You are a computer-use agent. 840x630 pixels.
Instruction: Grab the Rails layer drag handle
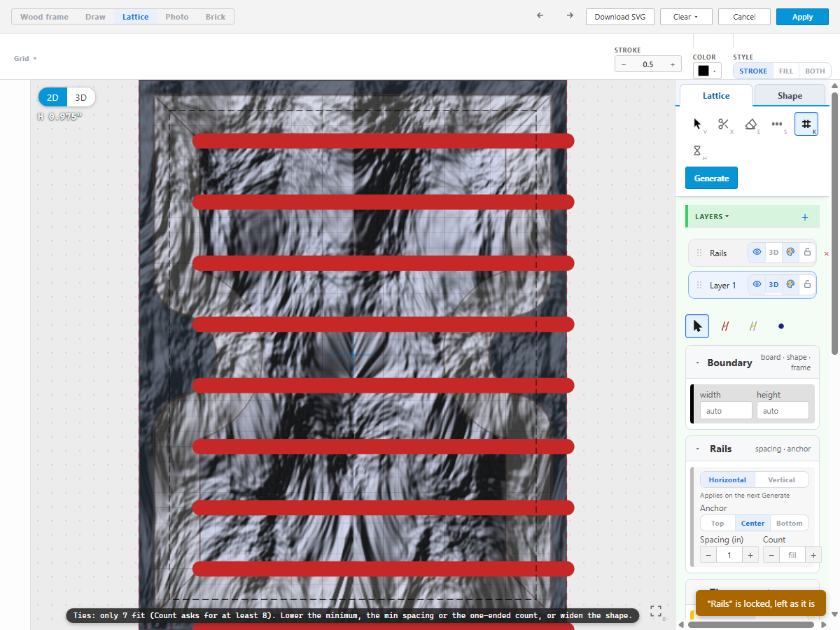click(x=699, y=253)
